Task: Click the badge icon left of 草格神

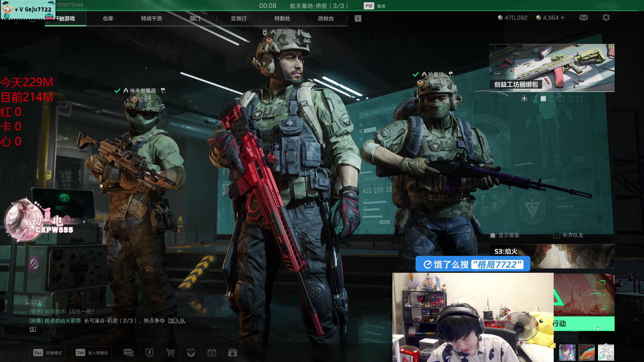Action: [x=265, y=32]
